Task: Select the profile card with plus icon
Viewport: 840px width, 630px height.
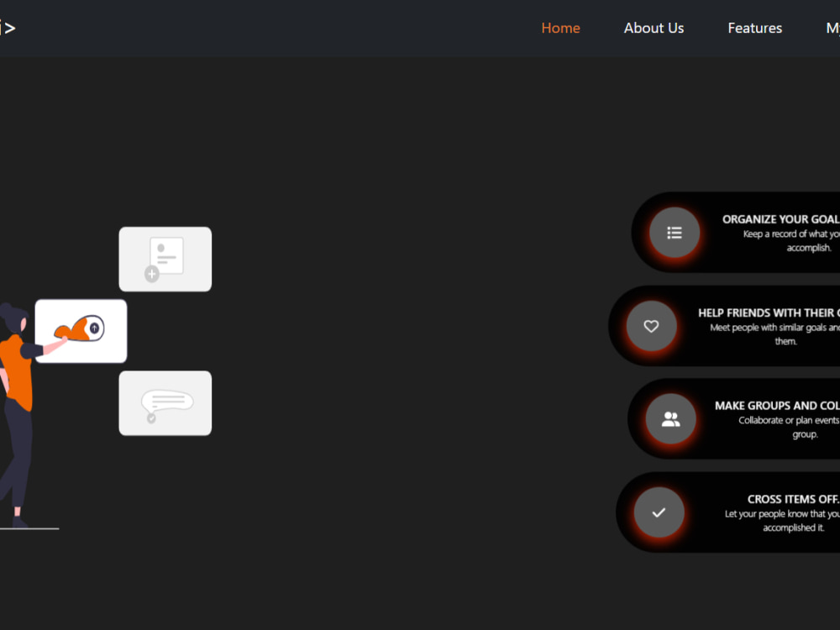Action: click(x=165, y=260)
